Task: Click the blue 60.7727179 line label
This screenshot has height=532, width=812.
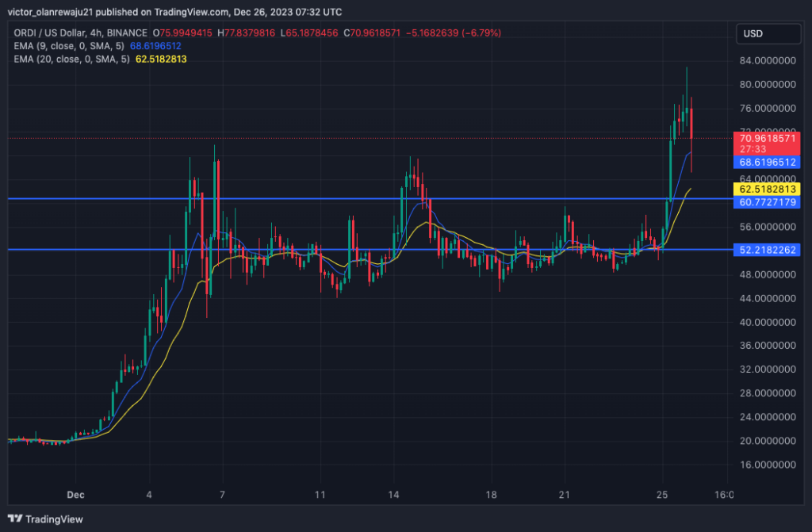Action: click(766, 204)
